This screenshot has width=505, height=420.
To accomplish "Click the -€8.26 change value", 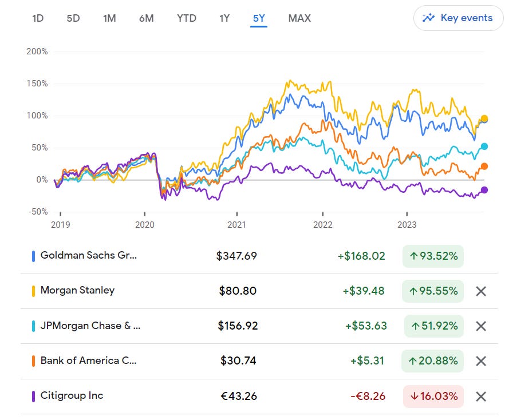I will point(368,396).
